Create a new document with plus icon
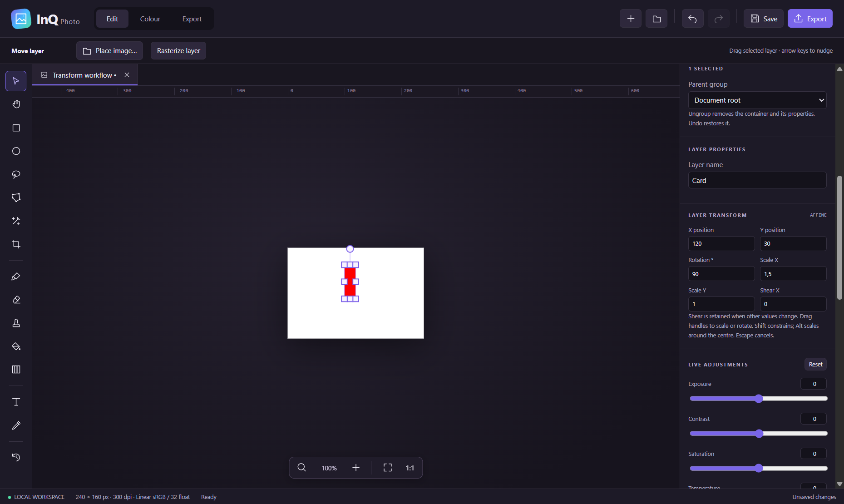Viewport: 844px width, 504px height. click(x=631, y=19)
